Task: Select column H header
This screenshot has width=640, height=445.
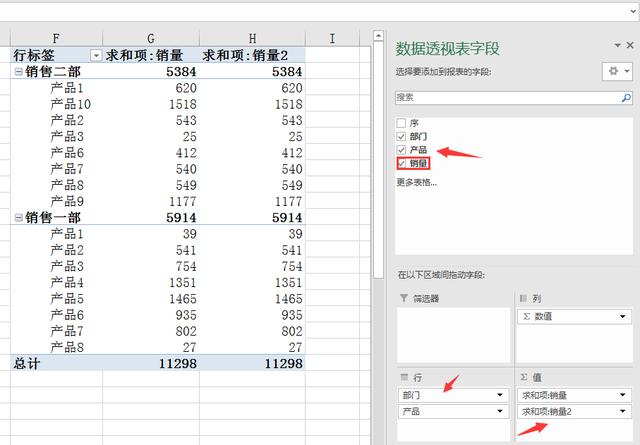Action: pyautogui.click(x=252, y=38)
